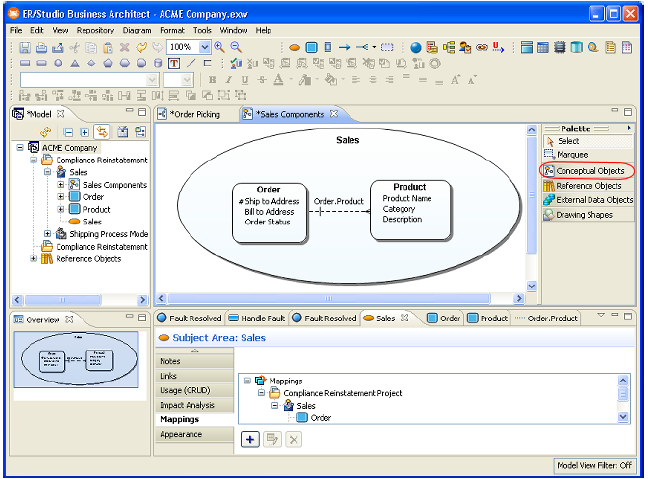Collapse the Mappings root node

point(247,381)
